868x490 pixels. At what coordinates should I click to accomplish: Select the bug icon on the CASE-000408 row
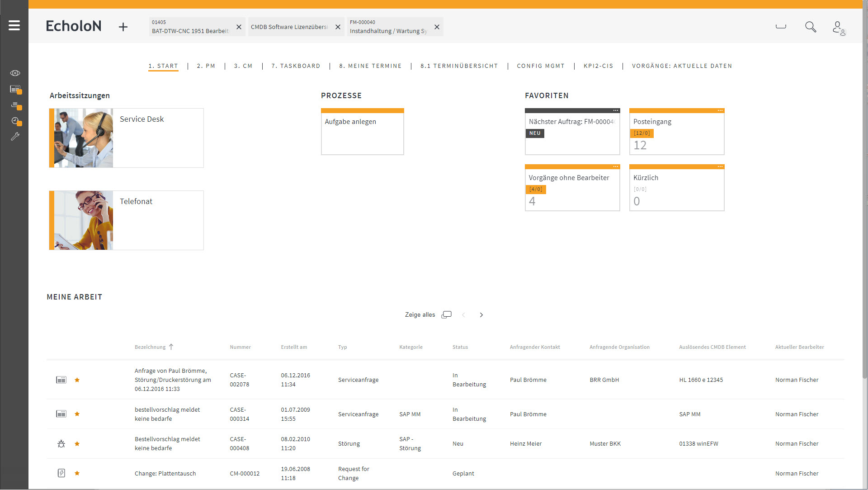tap(61, 443)
